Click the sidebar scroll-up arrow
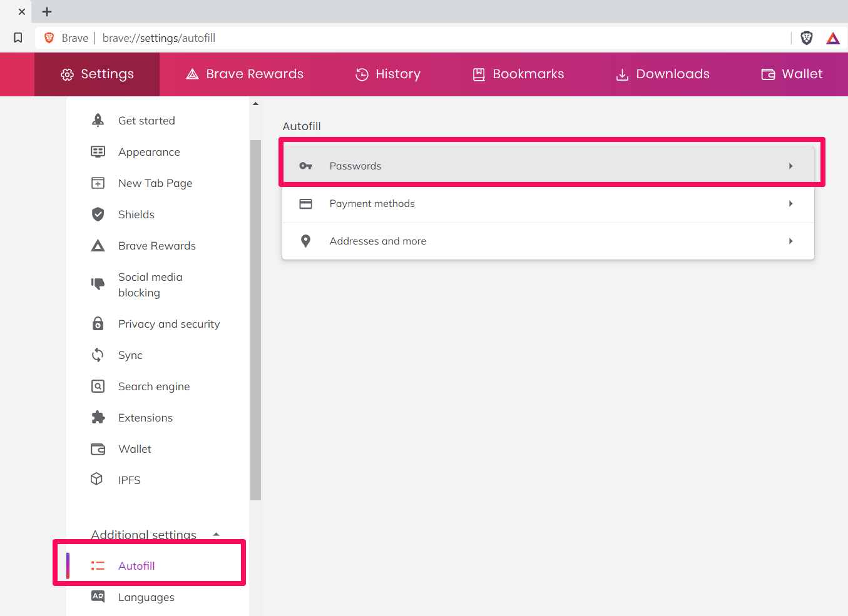The width and height of the screenshot is (848, 616). click(x=255, y=104)
